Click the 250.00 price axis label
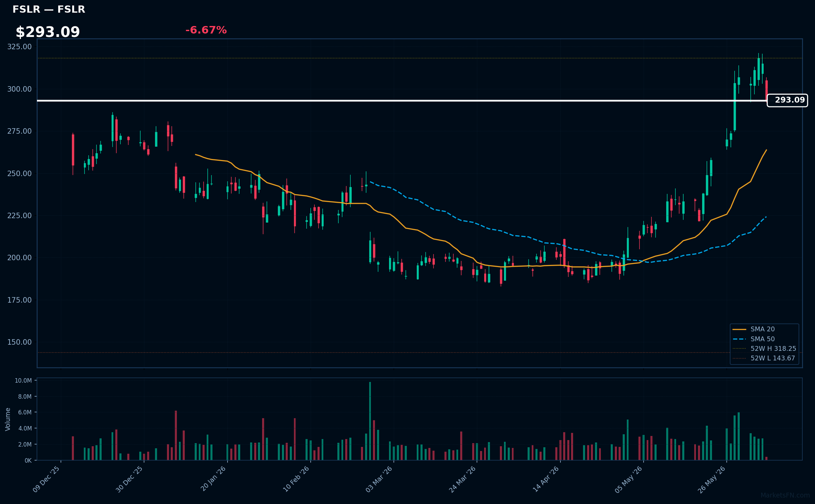 pos(20,173)
